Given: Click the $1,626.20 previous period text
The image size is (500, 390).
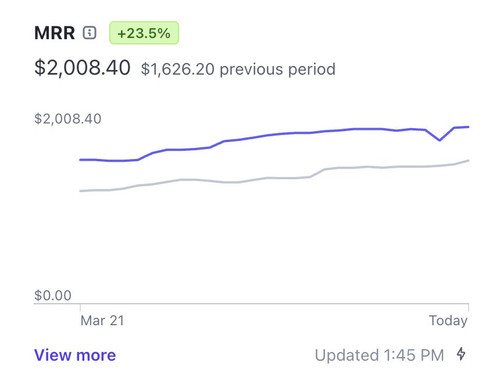Looking at the screenshot, I should click(x=238, y=69).
